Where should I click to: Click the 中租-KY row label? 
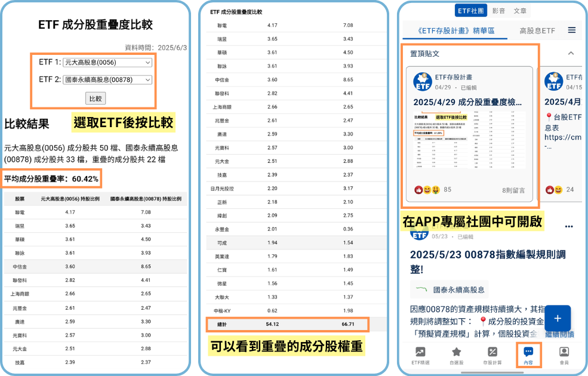click(x=222, y=311)
